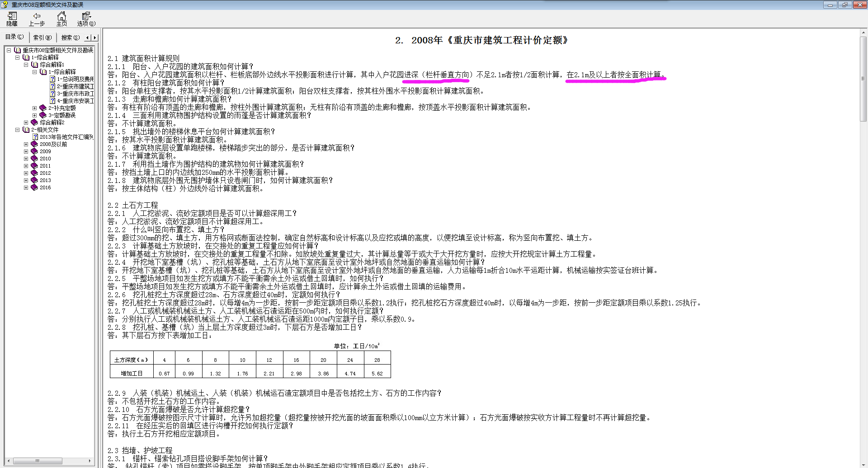This screenshot has height=468, width=868.
Task: Click the open-book icon for 2-相关文件
Action: (x=26, y=130)
